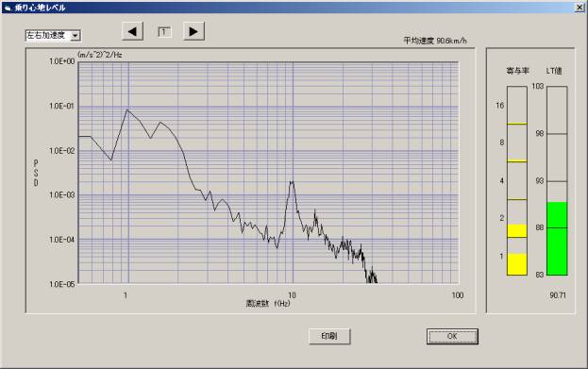Close the 乗り心地レベル window
This screenshot has height=369, width=588.
(x=580, y=8)
